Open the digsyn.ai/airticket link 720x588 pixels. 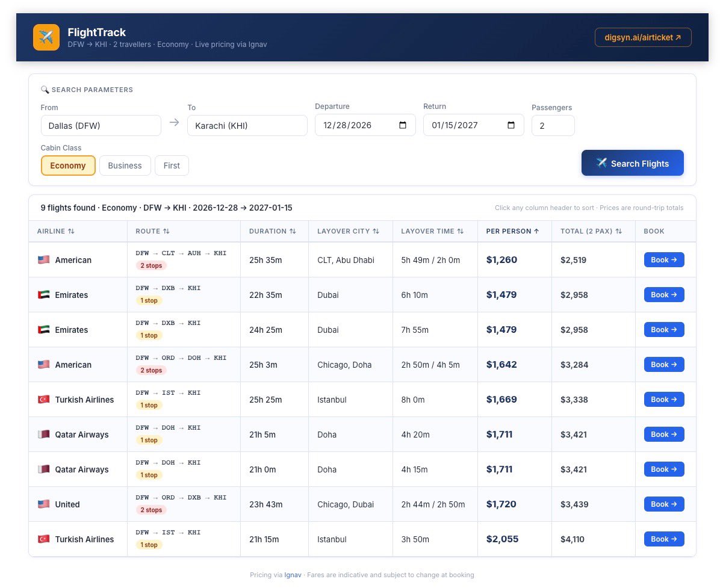643,37
